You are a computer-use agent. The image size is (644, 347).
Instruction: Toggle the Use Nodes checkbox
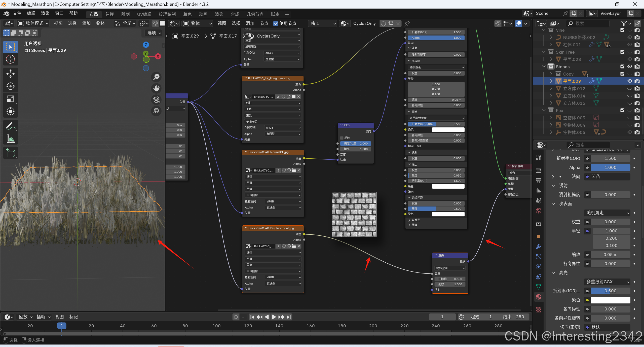(276, 23)
